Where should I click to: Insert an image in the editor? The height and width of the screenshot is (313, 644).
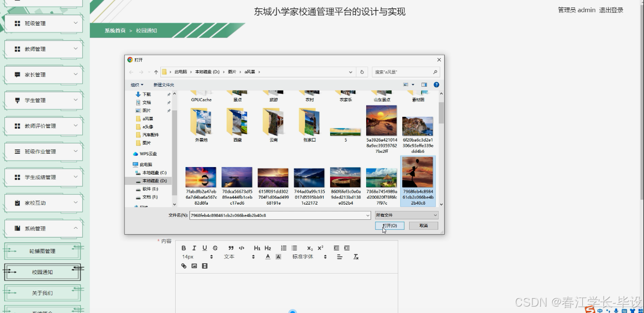click(x=194, y=266)
